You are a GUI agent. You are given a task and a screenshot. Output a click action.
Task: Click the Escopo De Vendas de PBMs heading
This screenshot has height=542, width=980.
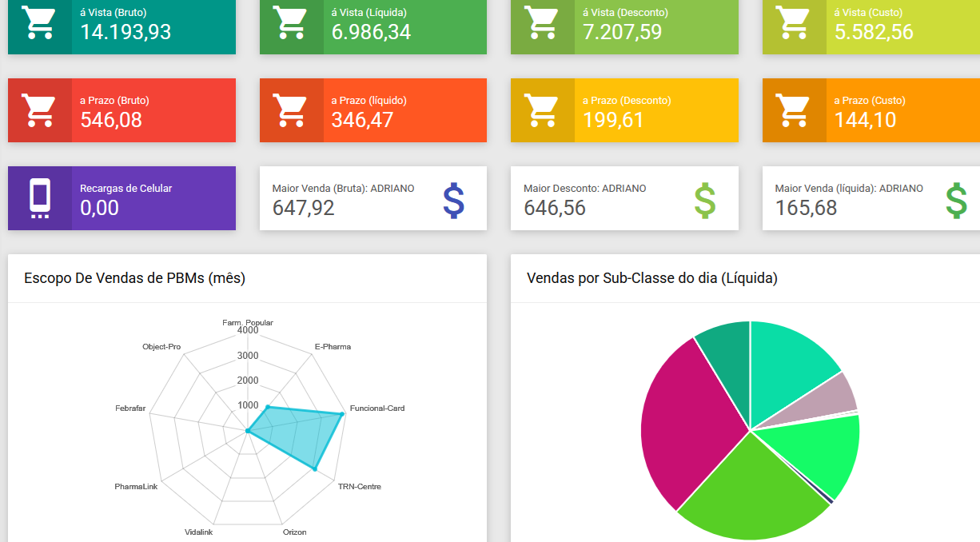[134, 278]
